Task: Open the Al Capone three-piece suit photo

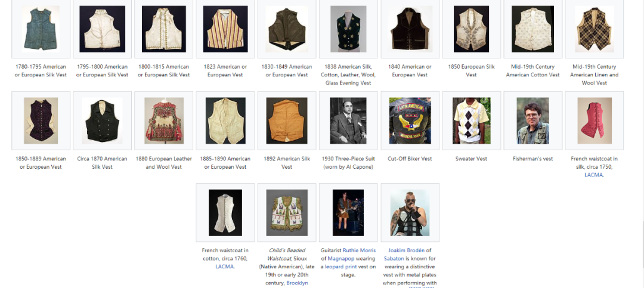Action: 348,121
